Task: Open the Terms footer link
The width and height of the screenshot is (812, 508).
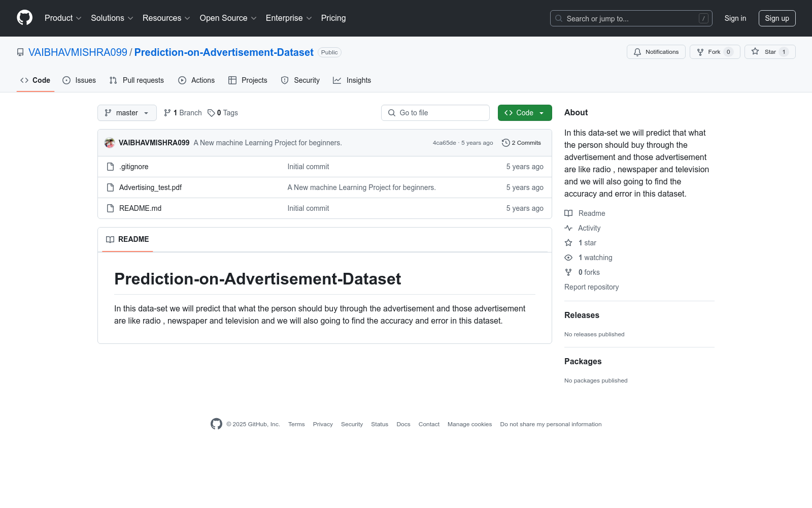Action: pos(296,424)
